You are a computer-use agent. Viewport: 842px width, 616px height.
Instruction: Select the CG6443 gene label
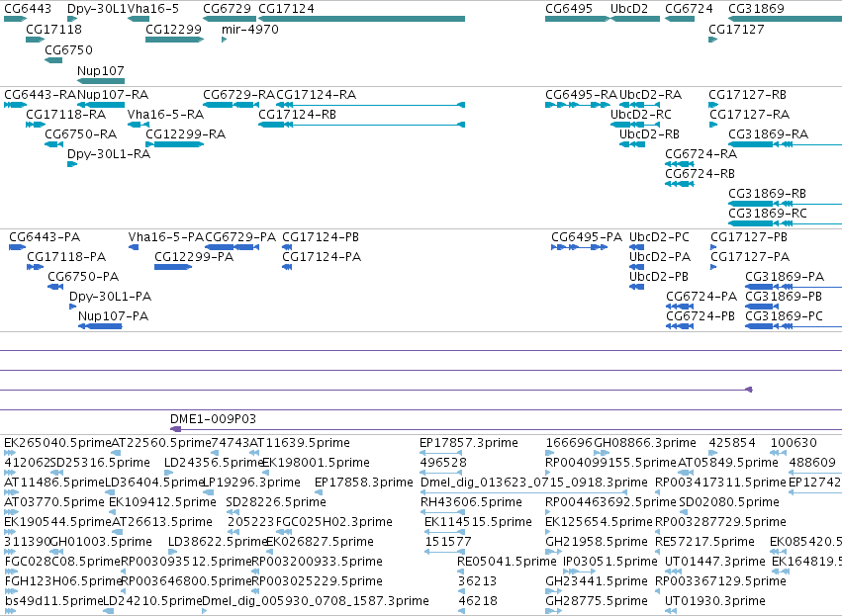pyautogui.click(x=28, y=9)
